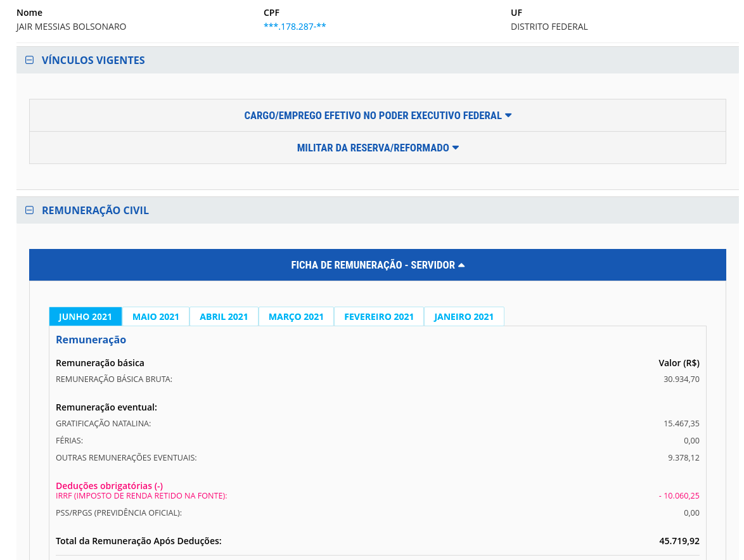This screenshot has height=560, width=744.
Task: Expand Cargo/Emprego Efetivo no Poder Executivo Federal
Action: pos(373,115)
